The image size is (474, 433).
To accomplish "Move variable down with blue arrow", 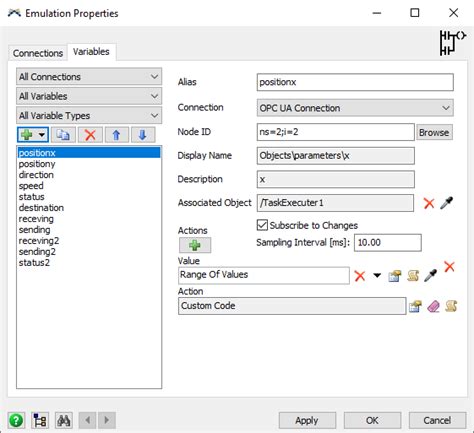I will 143,135.
